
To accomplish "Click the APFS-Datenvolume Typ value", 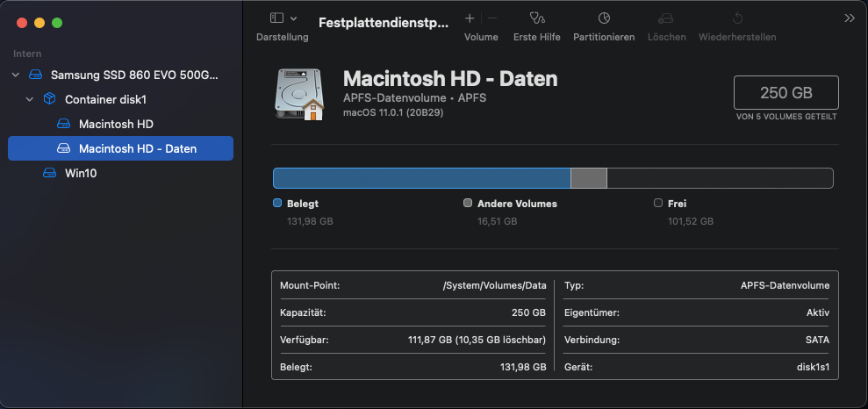I will [785, 286].
